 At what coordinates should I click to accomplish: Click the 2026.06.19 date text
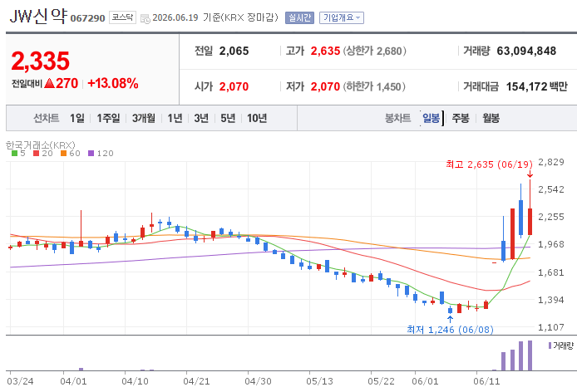click(x=175, y=17)
